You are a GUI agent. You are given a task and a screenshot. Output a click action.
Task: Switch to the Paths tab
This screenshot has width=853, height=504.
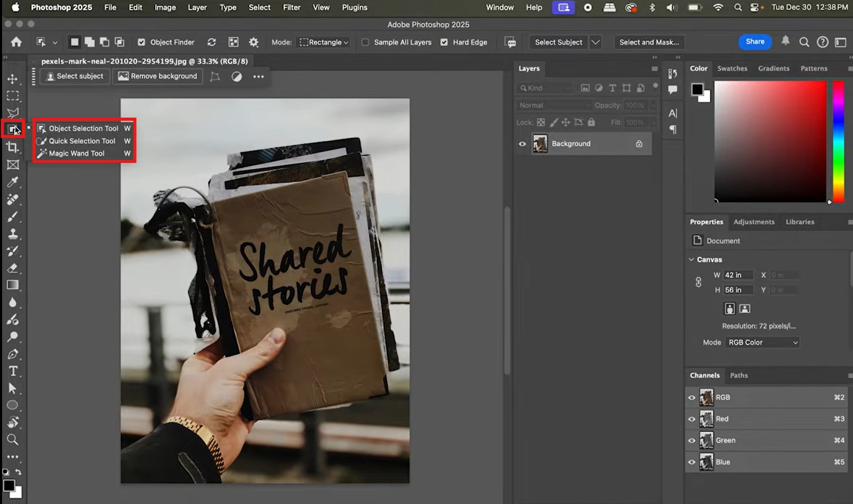point(738,375)
